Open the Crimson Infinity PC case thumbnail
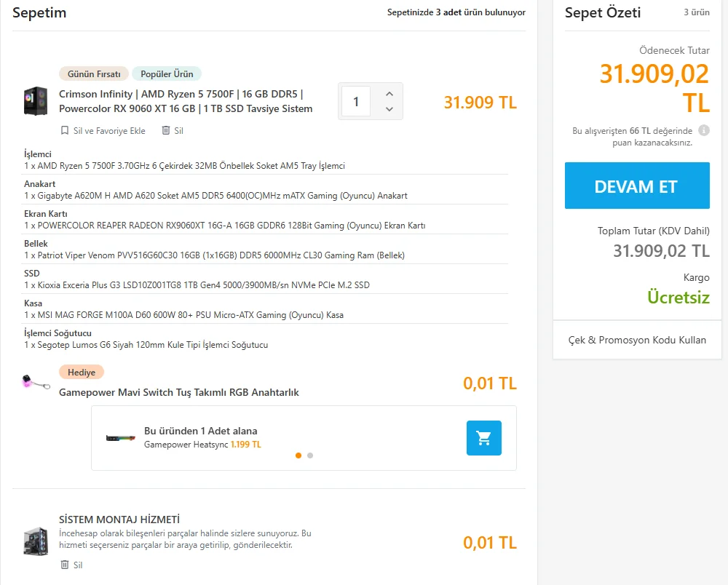The width and height of the screenshot is (728, 585). pyautogui.click(x=36, y=100)
